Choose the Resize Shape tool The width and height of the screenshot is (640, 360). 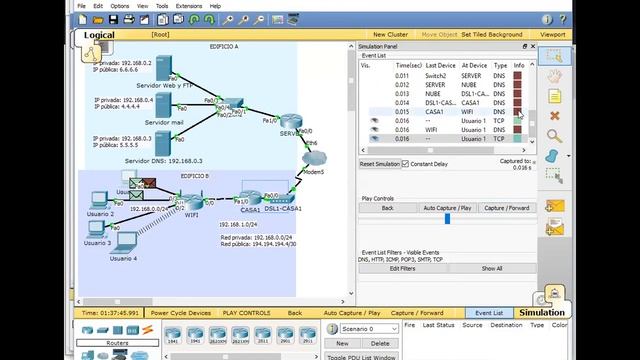554,176
